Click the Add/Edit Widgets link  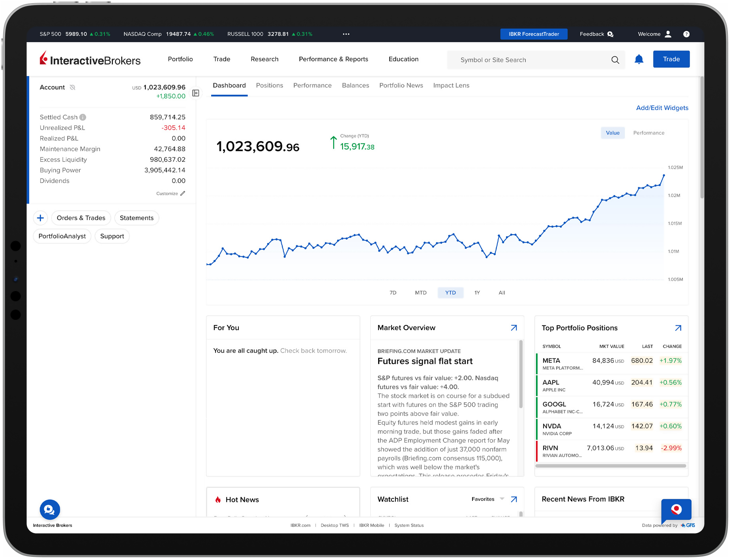pyautogui.click(x=662, y=108)
